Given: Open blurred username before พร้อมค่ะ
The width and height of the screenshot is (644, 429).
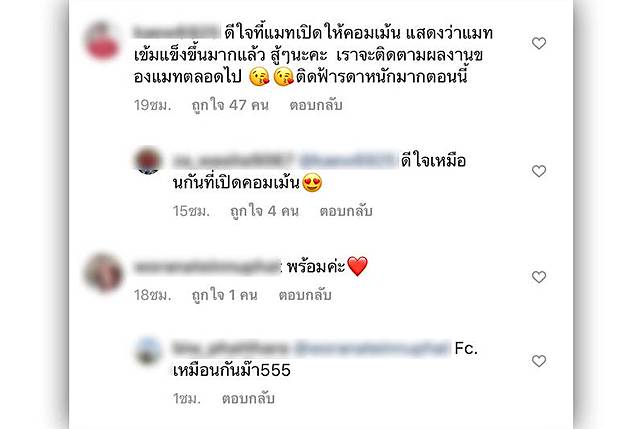Looking at the screenshot, I should click(x=207, y=267).
